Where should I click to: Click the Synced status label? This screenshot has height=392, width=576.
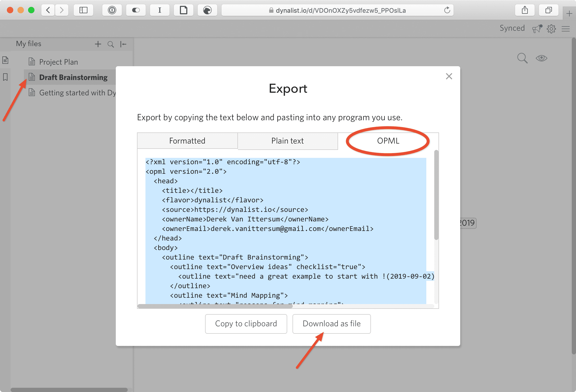click(512, 28)
